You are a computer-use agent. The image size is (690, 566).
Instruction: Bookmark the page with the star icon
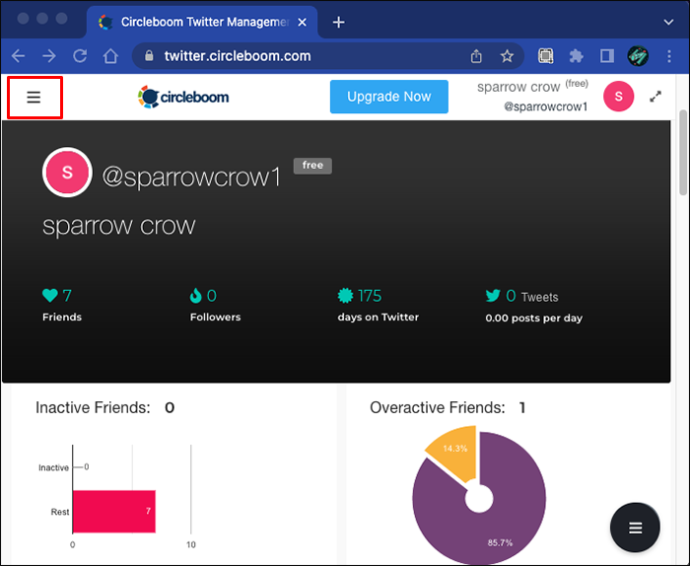point(507,56)
